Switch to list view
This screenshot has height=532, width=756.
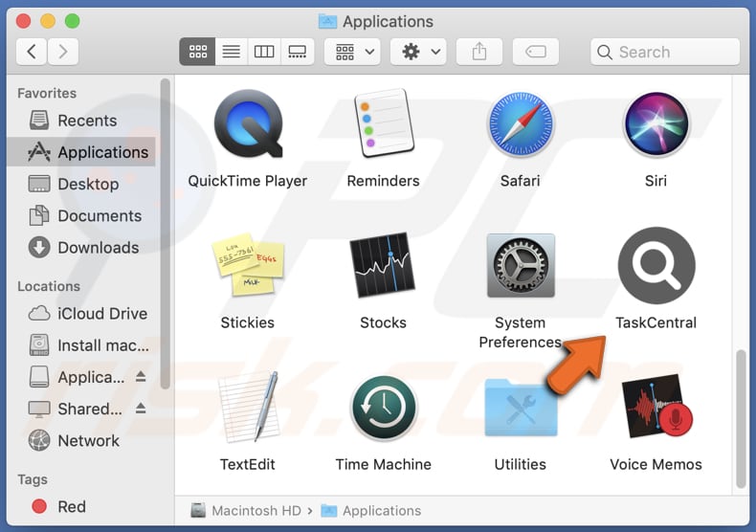click(231, 52)
